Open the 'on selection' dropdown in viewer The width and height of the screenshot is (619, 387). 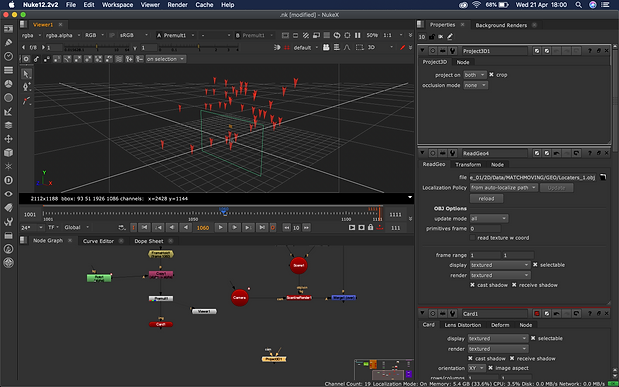165,59
